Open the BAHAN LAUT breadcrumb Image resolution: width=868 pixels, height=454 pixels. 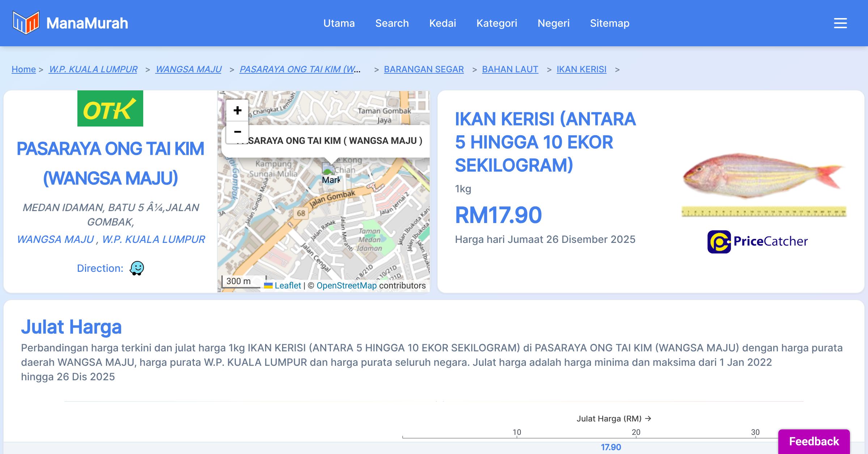pos(510,69)
